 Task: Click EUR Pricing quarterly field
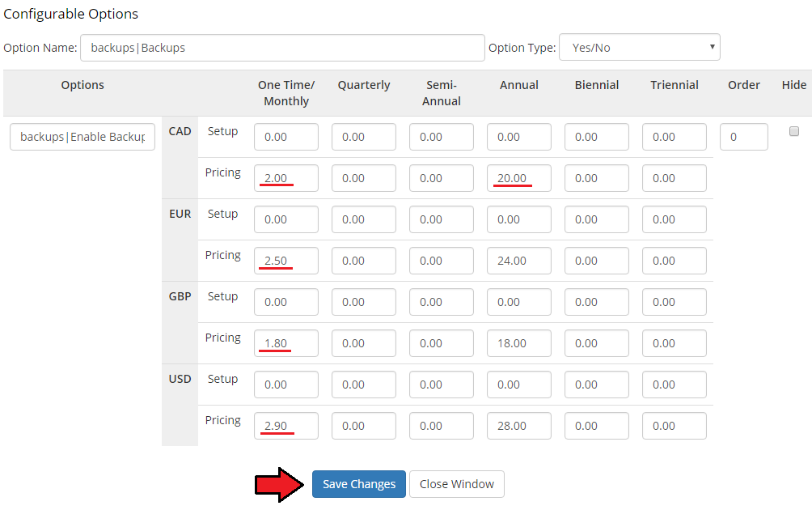[364, 261]
